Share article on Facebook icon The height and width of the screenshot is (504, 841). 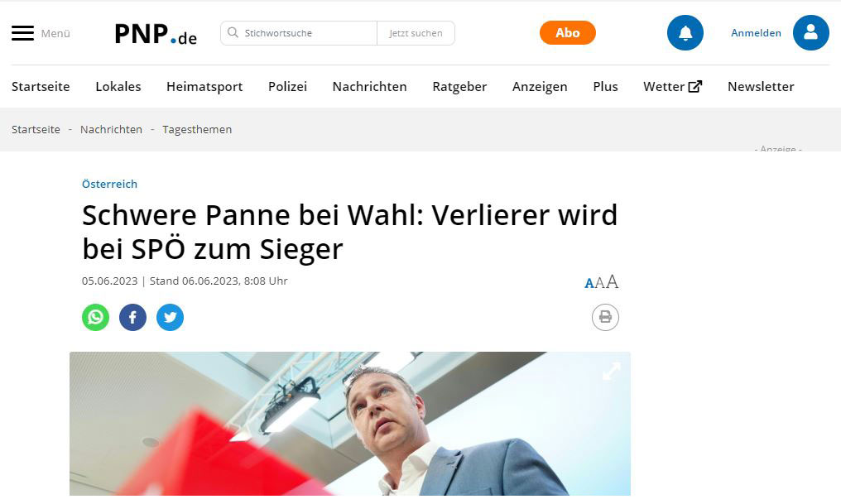[132, 318]
